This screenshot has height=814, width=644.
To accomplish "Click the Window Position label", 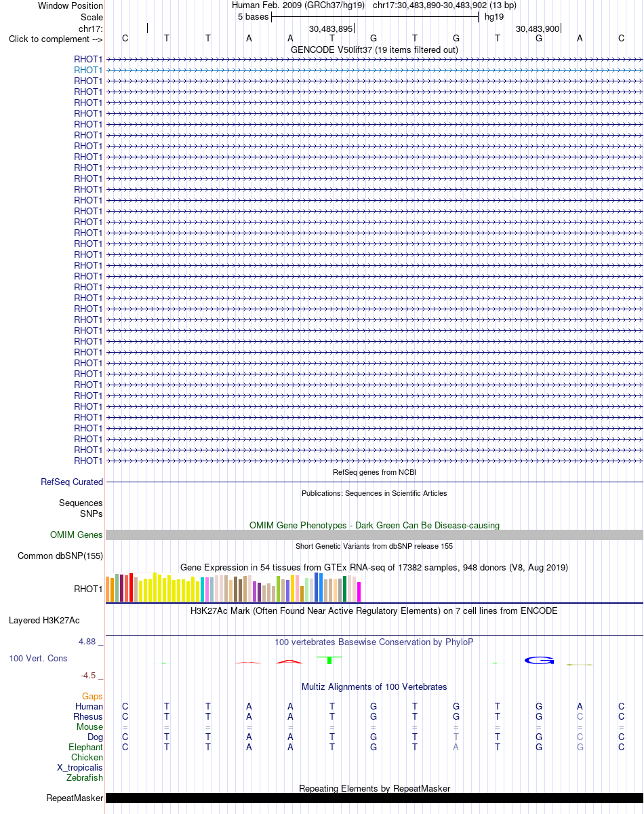I will [x=71, y=6].
